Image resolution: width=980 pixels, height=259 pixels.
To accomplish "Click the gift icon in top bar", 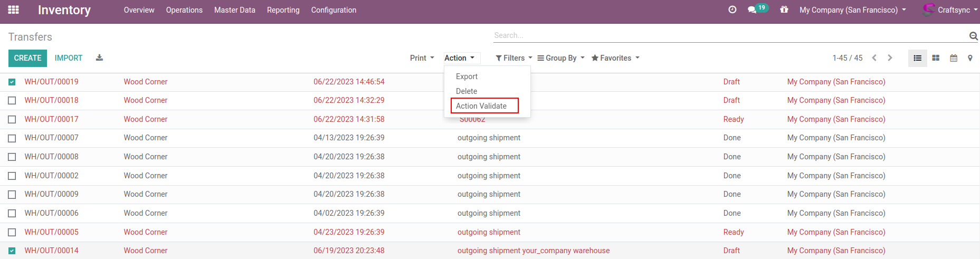I will pos(784,10).
